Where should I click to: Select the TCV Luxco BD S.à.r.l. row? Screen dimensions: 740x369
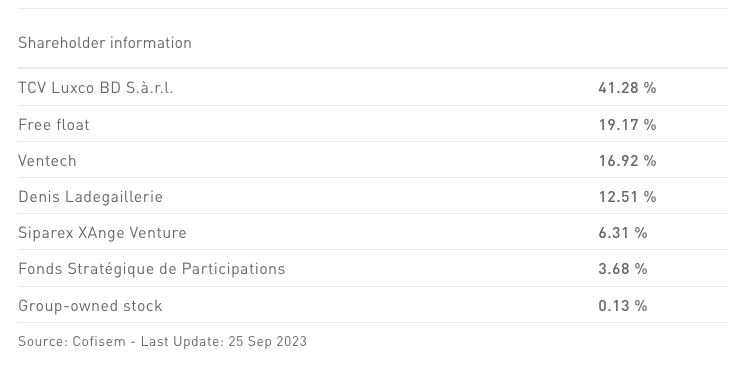[373, 88]
